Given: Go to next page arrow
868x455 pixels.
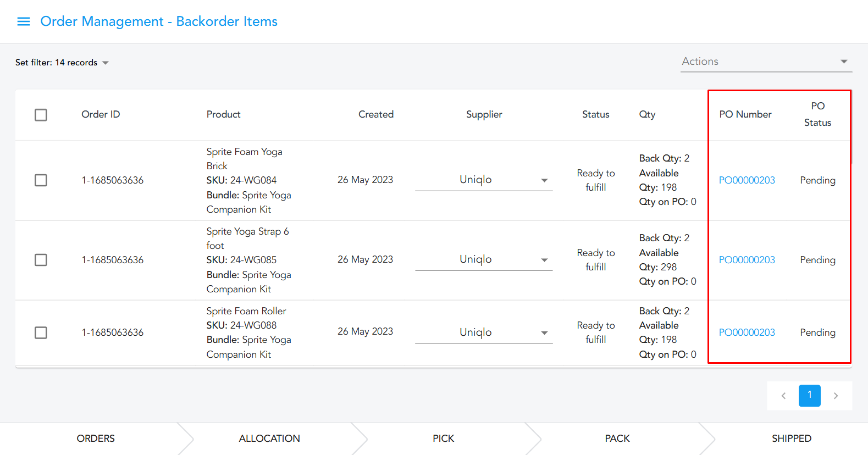Looking at the screenshot, I should (x=836, y=396).
